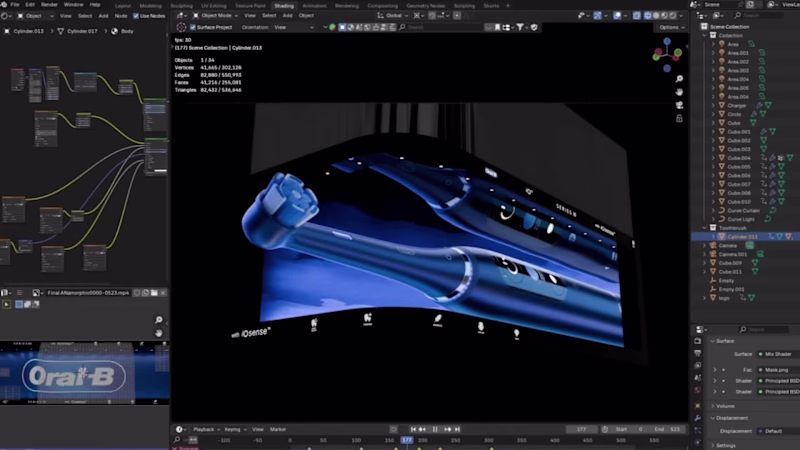Open the Object Mode dropdown in viewport
This screenshot has height=450, width=800.
coord(215,16)
